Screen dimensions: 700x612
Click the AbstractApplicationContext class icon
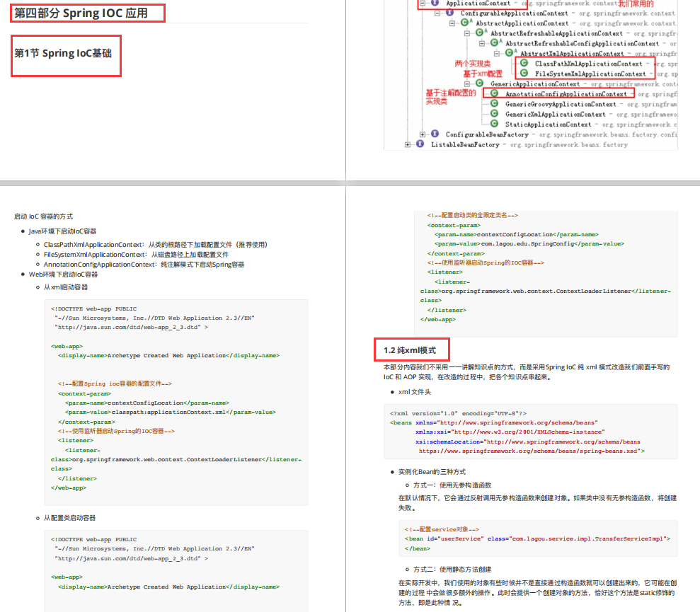[x=465, y=23]
